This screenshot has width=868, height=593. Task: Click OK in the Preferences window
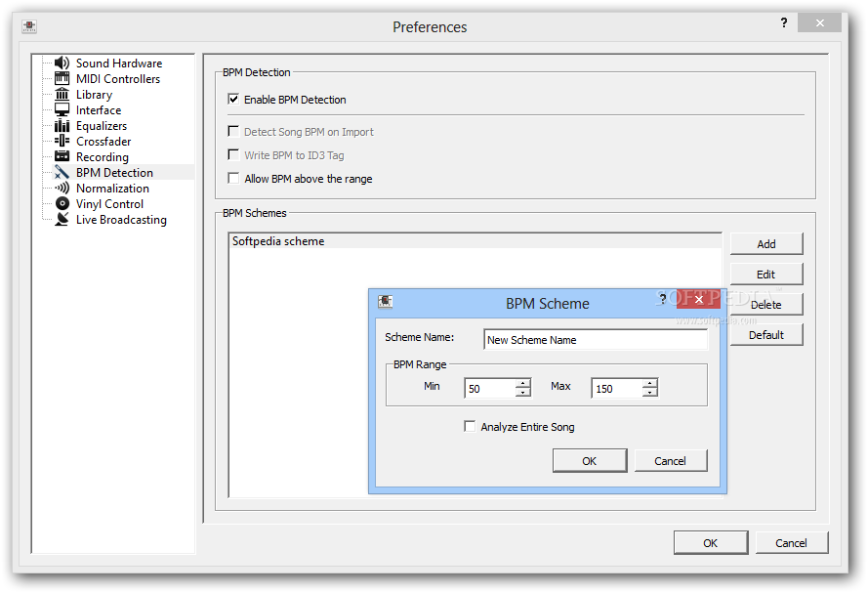711,542
